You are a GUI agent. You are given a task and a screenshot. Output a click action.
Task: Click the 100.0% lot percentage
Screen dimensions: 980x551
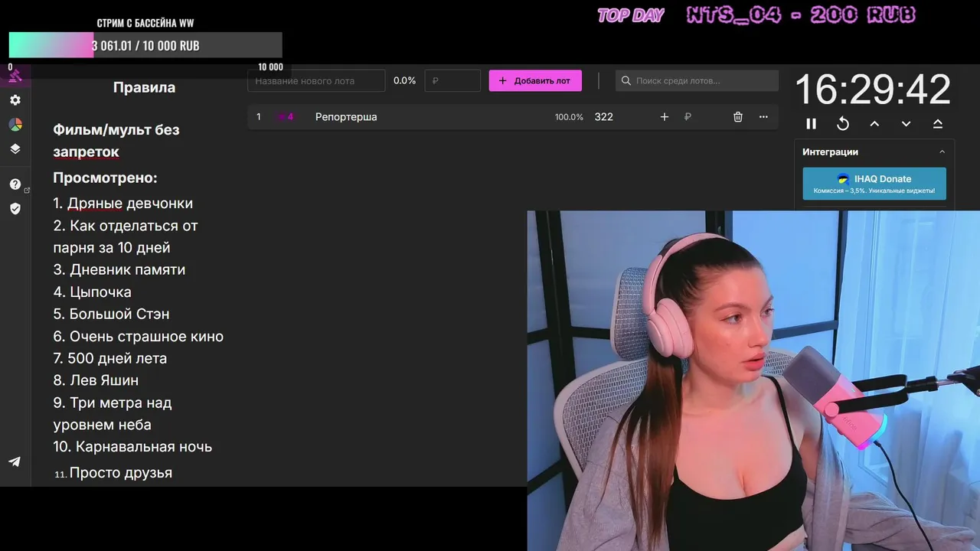(569, 117)
